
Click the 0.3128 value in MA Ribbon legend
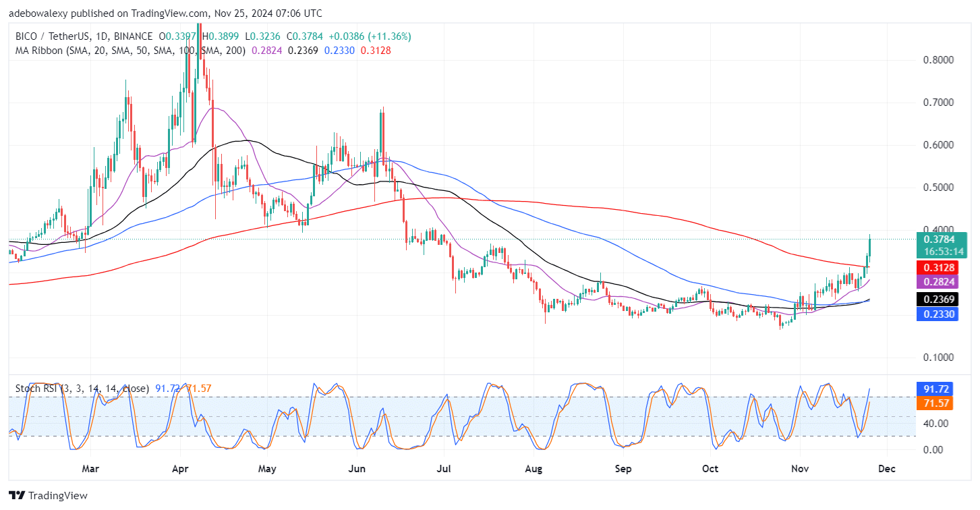[x=376, y=51]
